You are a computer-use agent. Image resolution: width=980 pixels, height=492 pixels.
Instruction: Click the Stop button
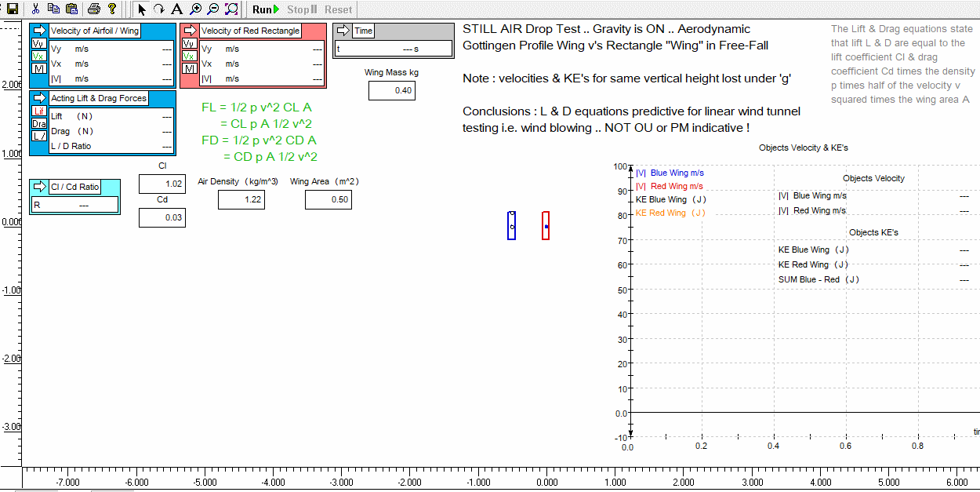click(302, 9)
